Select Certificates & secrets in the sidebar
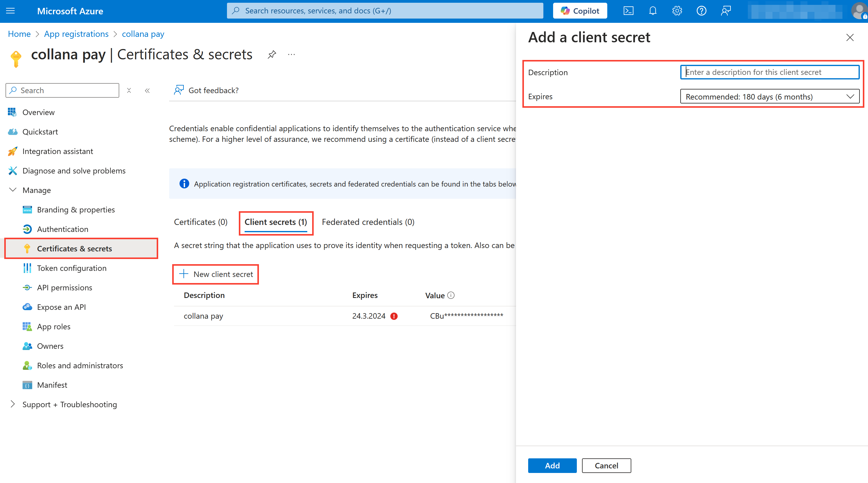 coord(81,249)
